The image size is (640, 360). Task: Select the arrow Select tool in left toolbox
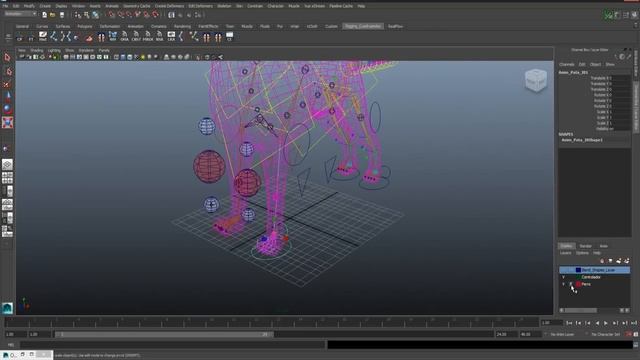(x=7, y=58)
